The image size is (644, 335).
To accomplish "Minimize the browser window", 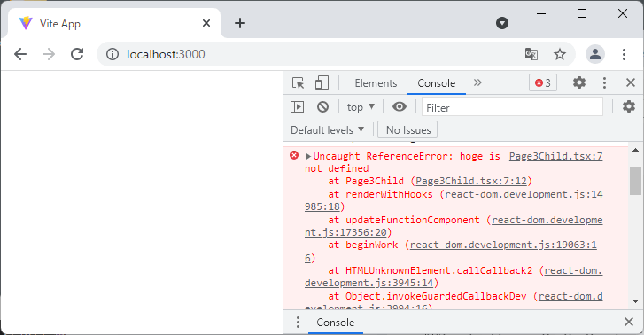I will pos(541,13).
